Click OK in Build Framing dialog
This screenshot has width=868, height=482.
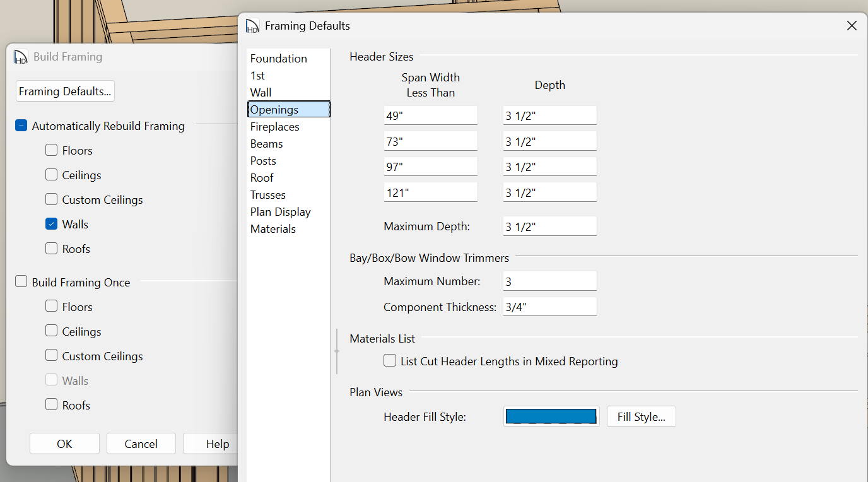(64, 444)
